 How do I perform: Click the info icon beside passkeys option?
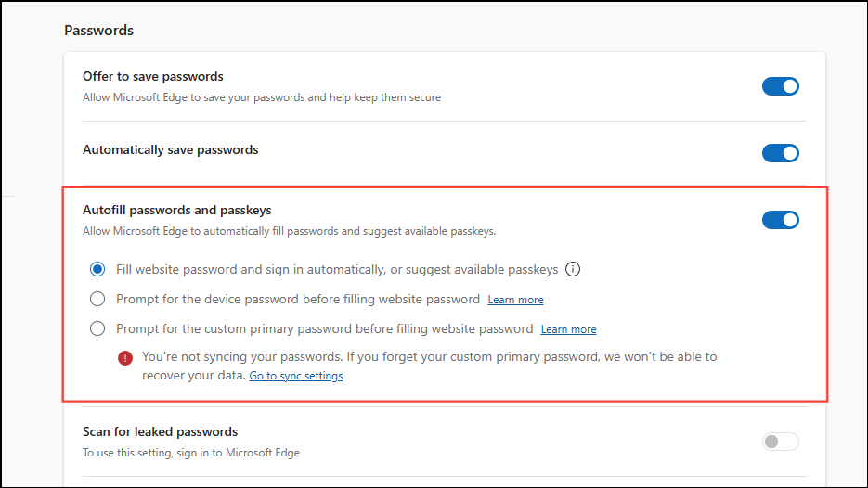[573, 270]
